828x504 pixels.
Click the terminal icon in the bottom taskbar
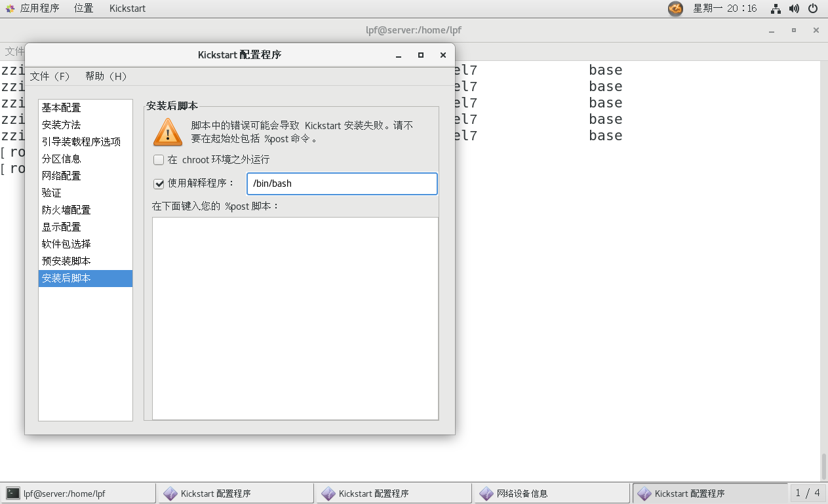coord(12,494)
